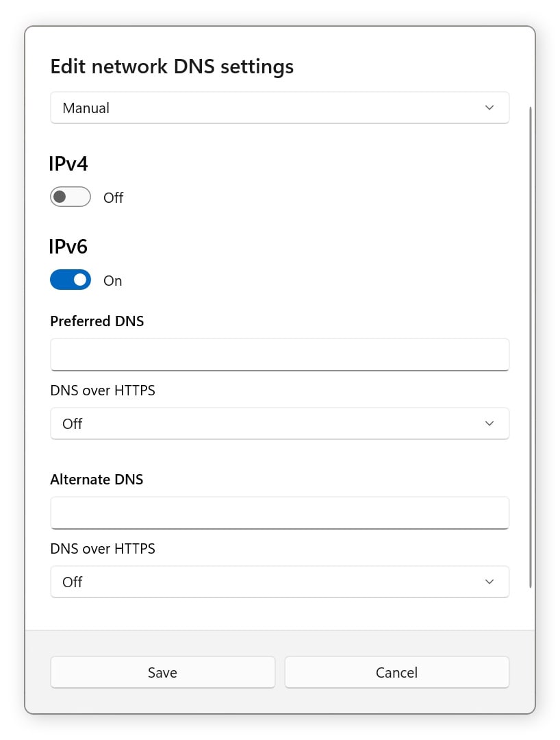Save the DNS settings
The height and width of the screenshot is (740, 560).
(x=162, y=672)
